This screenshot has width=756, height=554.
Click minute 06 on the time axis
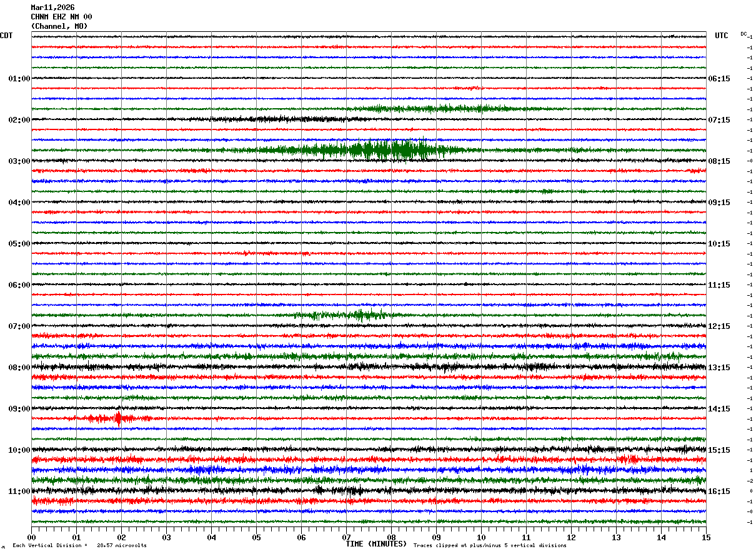[x=301, y=537]
